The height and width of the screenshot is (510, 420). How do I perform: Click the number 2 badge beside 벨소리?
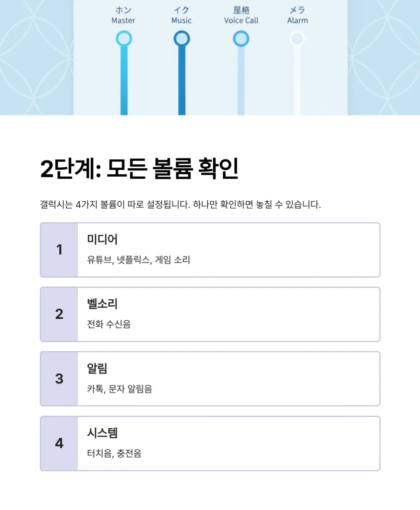pyautogui.click(x=59, y=314)
